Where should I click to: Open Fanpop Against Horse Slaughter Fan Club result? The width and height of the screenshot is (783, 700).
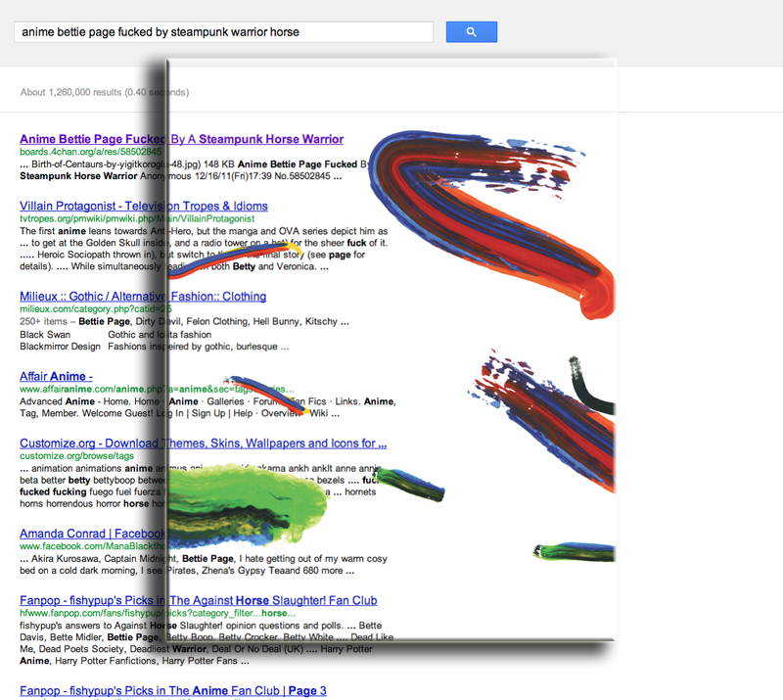pyautogui.click(x=198, y=600)
